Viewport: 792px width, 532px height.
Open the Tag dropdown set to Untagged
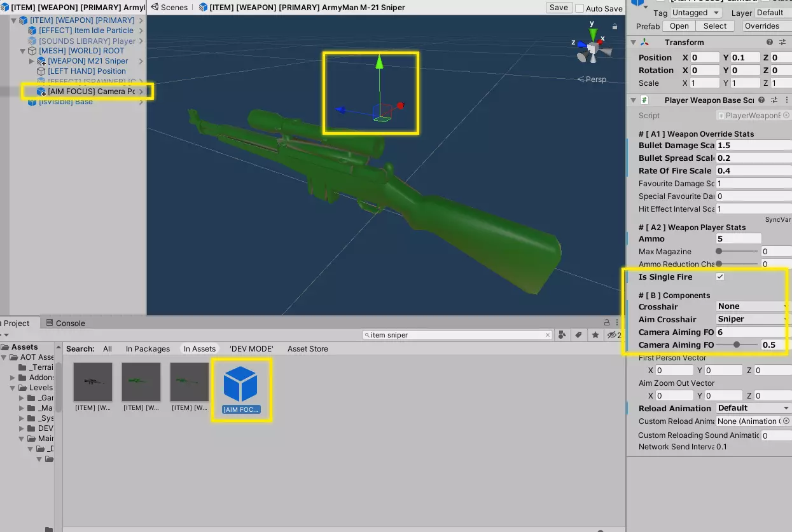pos(696,13)
